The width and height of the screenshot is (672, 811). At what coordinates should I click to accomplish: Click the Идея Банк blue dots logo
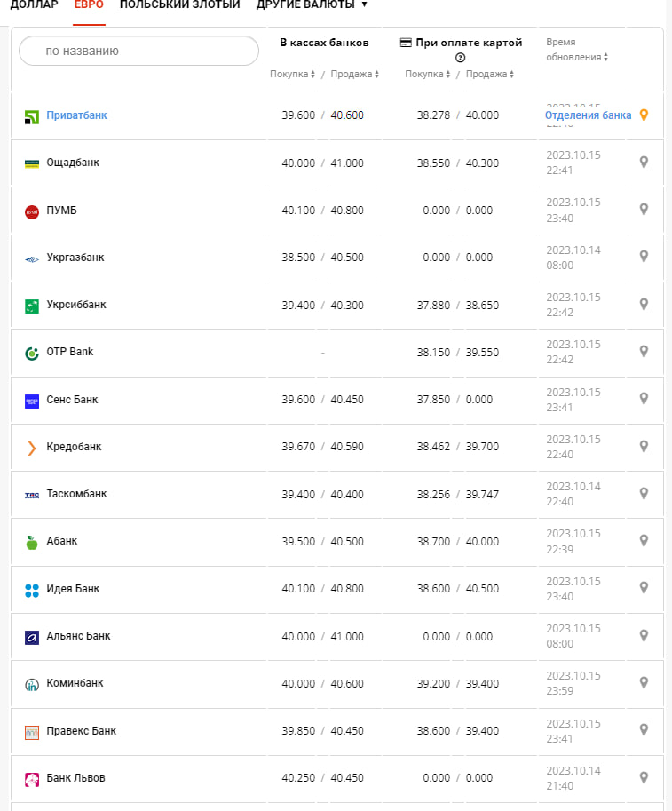click(31, 590)
